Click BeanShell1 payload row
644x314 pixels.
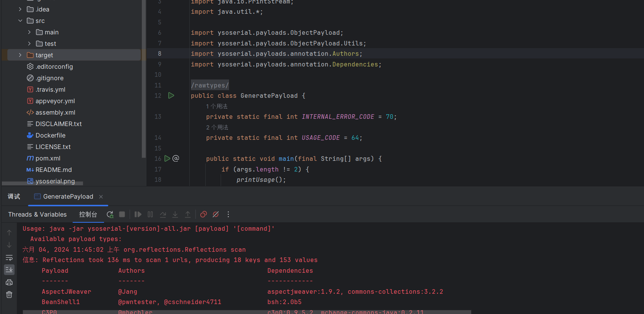pyautogui.click(x=172, y=302)
